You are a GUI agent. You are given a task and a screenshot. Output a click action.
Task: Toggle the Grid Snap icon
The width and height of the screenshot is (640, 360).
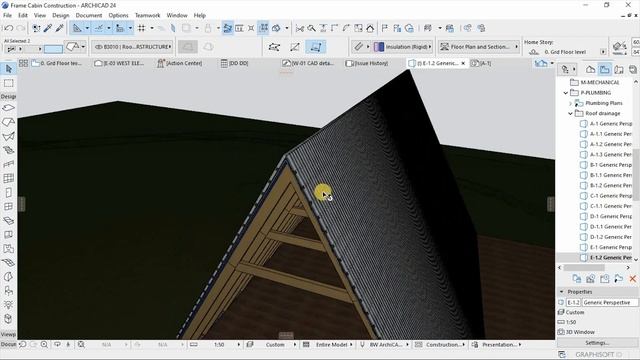click(141, 28)
